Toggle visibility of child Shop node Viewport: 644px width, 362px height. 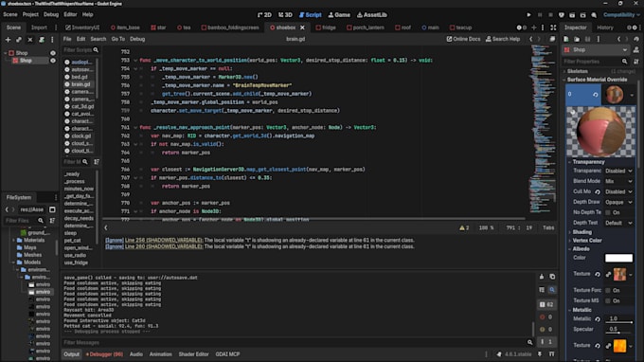tap(53, 61)
